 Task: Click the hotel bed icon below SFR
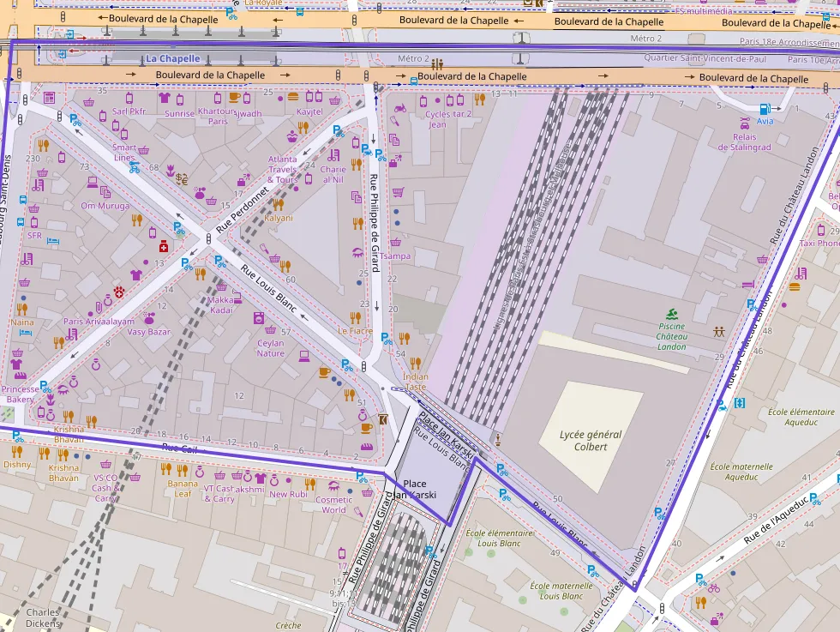point(52,241)
